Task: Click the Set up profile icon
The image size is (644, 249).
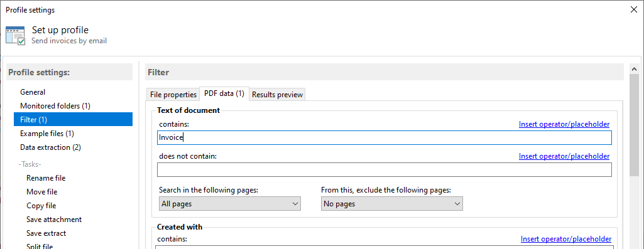Action: click(x=16, y=36)
